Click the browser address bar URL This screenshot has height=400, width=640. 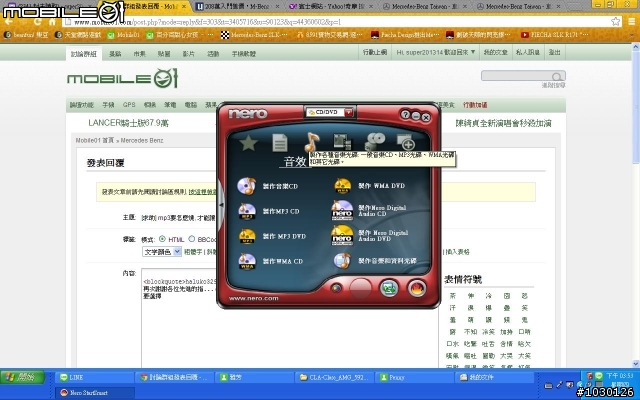pyautogui.click(x=207, y=22)
